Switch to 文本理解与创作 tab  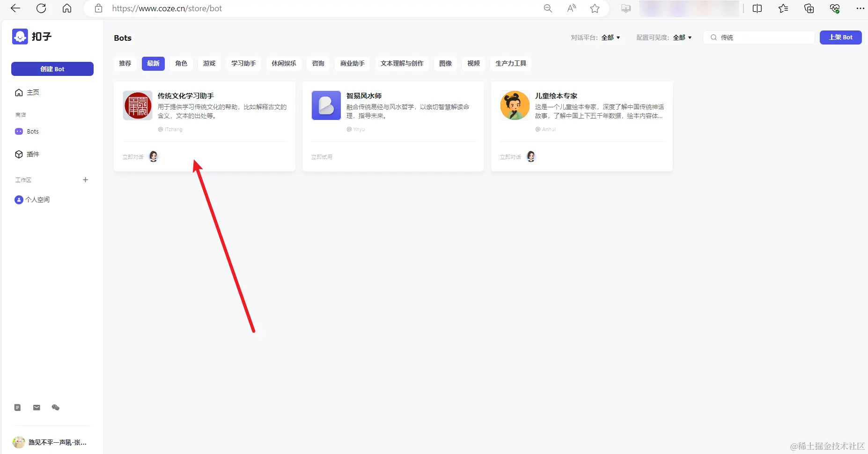(x=402, y=64)
